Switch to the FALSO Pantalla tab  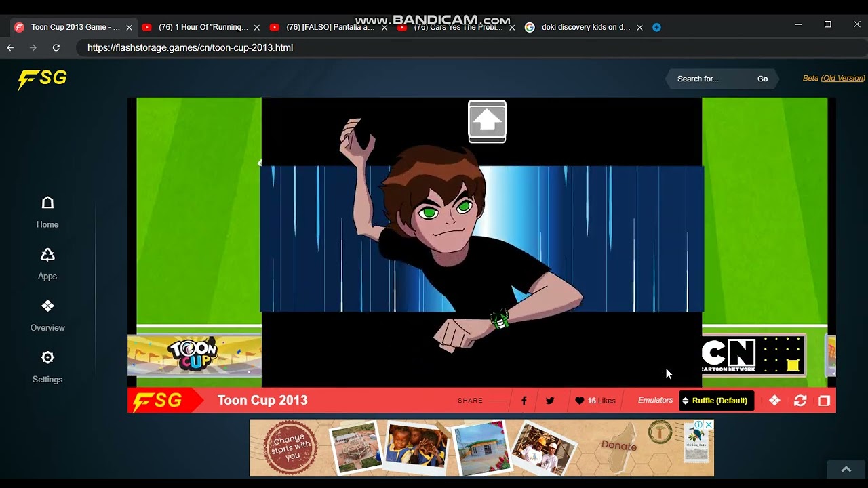click(328, 28)
